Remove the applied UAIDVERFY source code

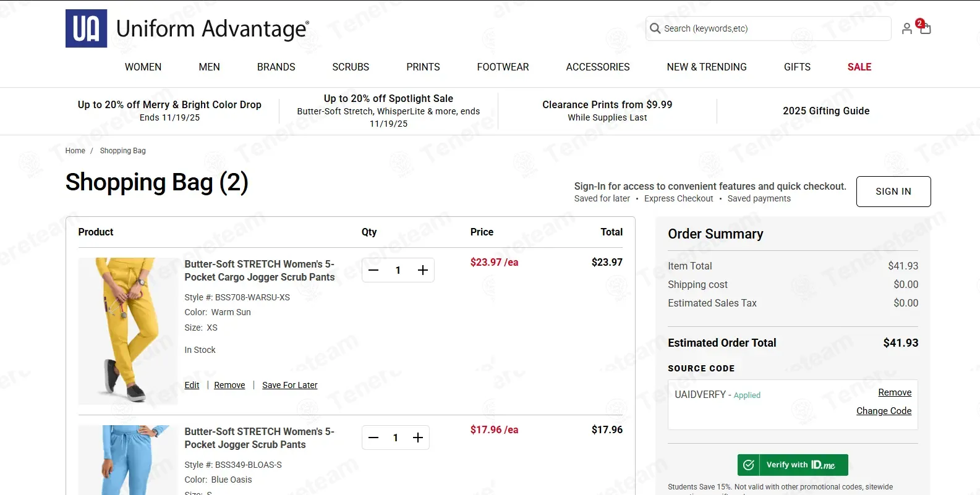point(894,392)
